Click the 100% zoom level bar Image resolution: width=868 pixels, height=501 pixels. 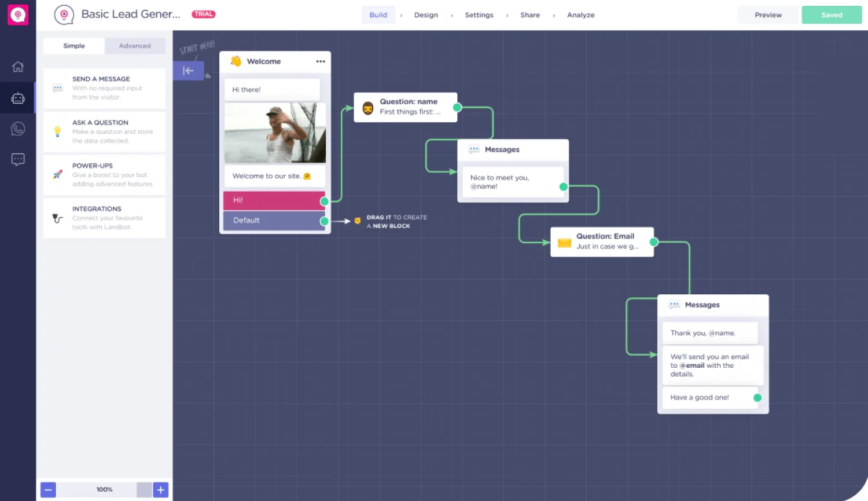(104, 489)
